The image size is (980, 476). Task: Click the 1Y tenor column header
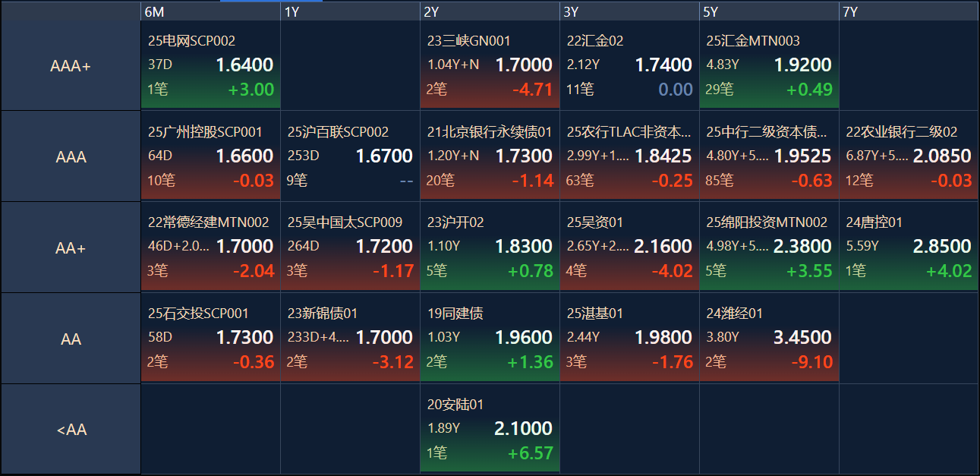(x=350, y=11)
